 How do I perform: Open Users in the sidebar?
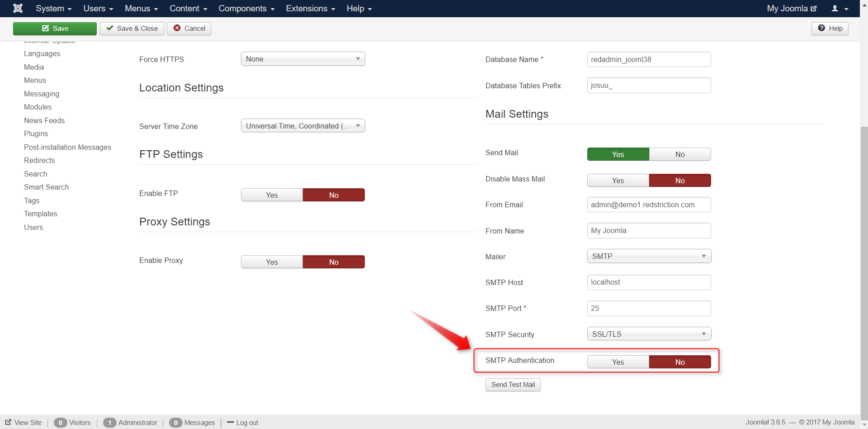click(33, 227)
